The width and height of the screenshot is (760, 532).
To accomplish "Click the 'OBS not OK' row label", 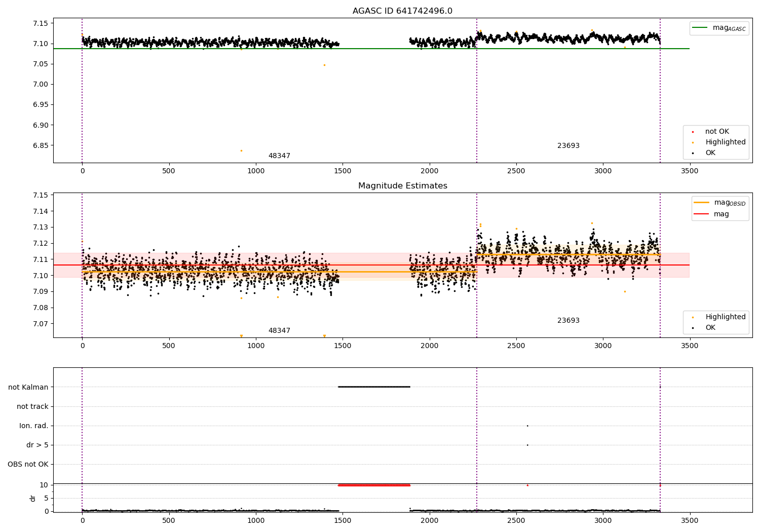I will point(28,464).
